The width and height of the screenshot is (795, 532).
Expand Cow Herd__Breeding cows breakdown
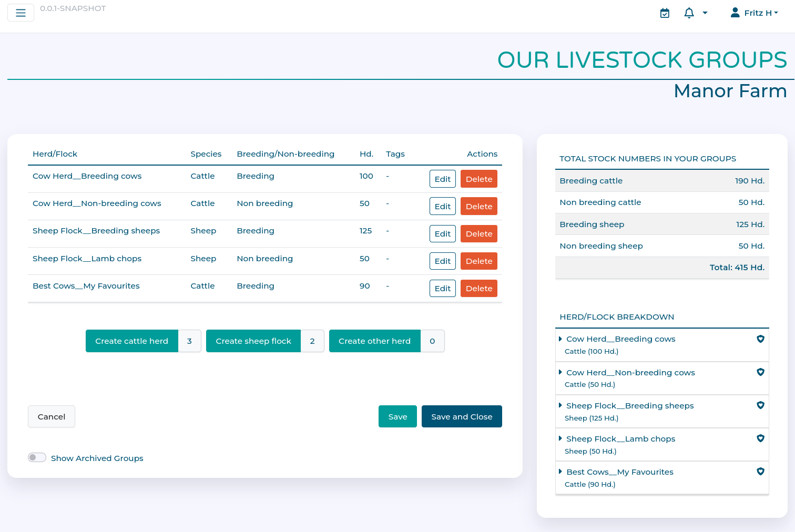[x=620, y=339]
